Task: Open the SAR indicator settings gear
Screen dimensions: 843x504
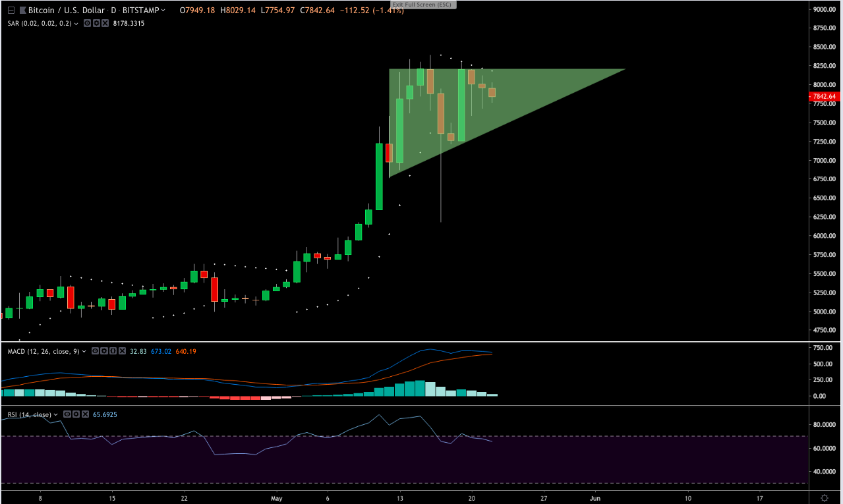Action: tap(96, 23)
